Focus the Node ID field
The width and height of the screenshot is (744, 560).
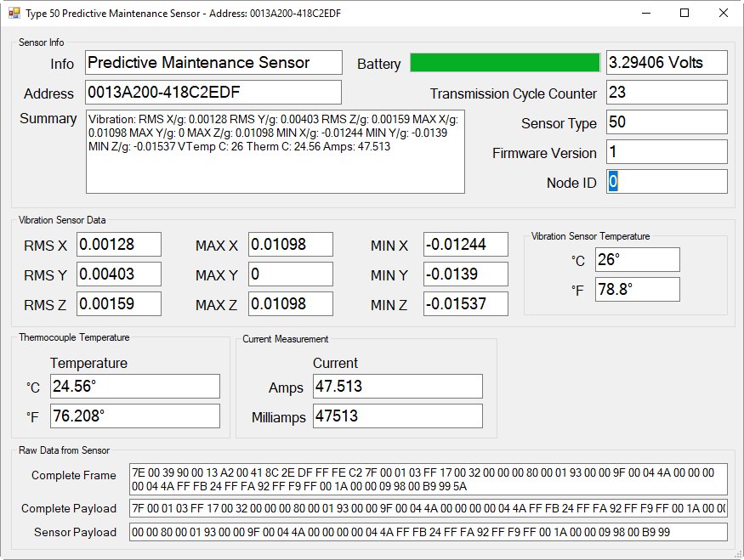tap(667, 182)
